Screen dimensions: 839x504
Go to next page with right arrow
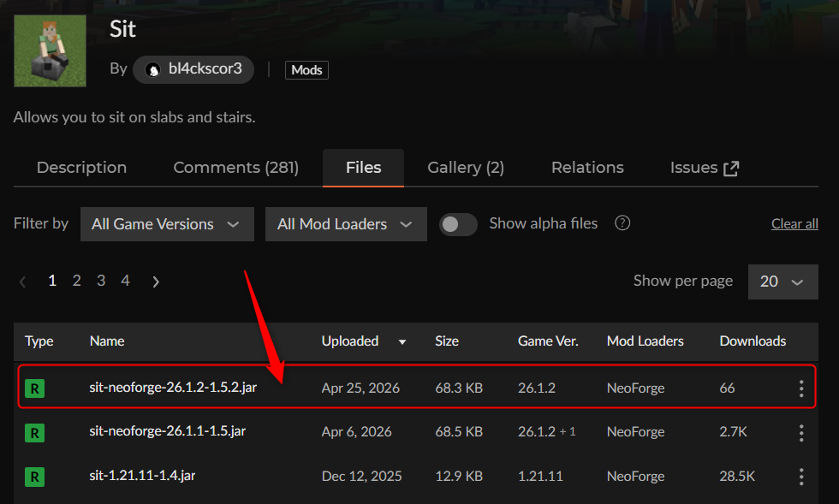pyautogui.click(x=155, y=282)
